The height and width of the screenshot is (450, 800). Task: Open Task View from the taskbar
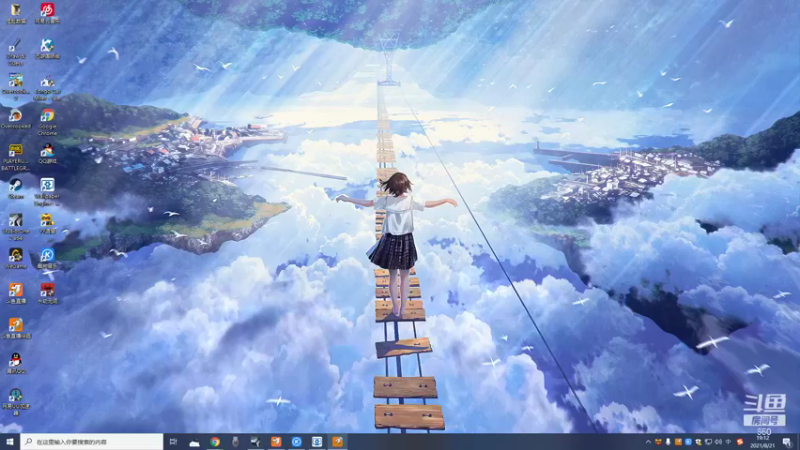click(x=173, y=442)
